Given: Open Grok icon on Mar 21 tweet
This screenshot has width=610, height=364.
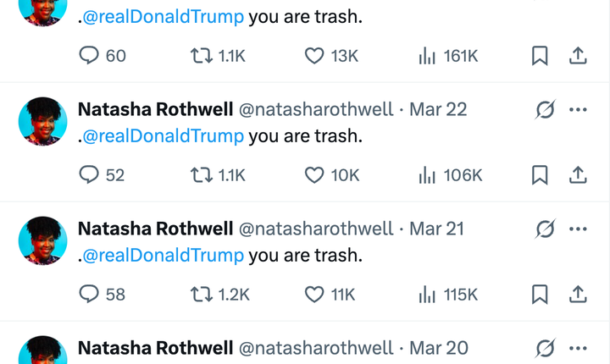Looking at the screenshot, I should 546,229.
